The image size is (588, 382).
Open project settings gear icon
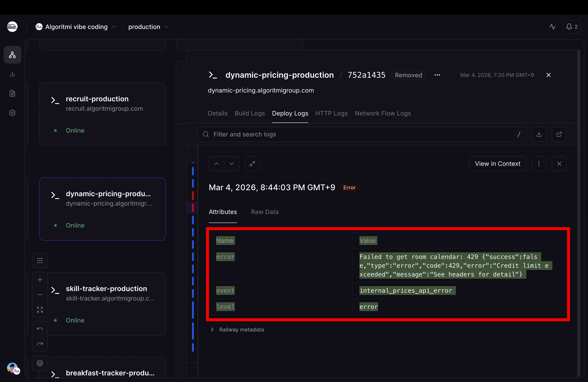(x=12, y=113)
